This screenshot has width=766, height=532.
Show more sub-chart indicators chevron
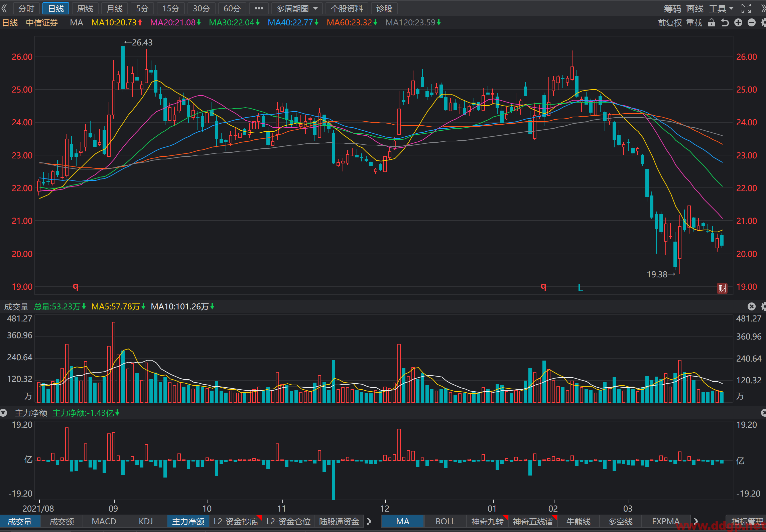coord(369,521)
